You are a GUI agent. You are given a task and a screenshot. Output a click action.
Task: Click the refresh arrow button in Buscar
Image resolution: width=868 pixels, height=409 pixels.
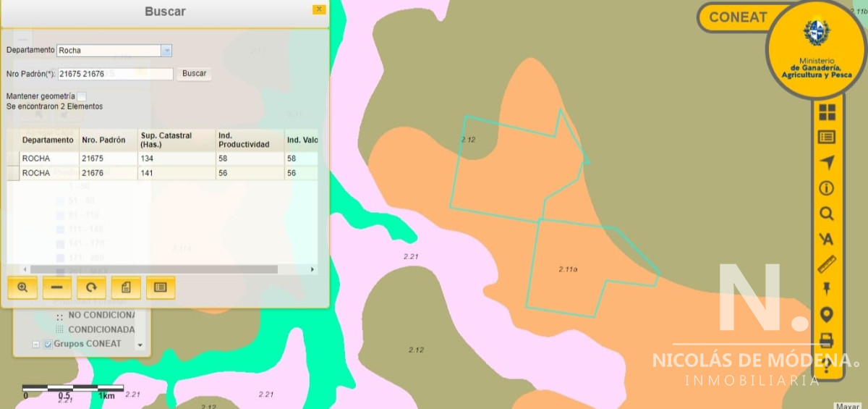[x=92, y=287]
